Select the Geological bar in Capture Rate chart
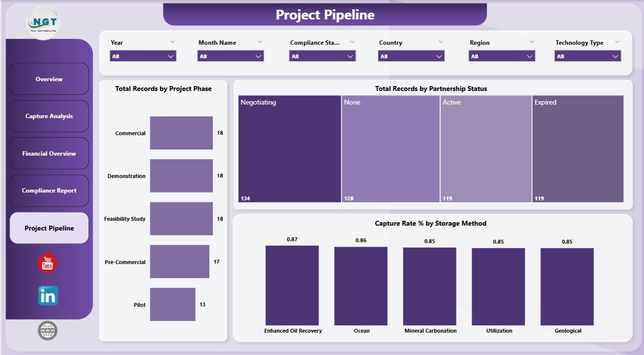Screen dimensions: 644x355 point(567,286)
